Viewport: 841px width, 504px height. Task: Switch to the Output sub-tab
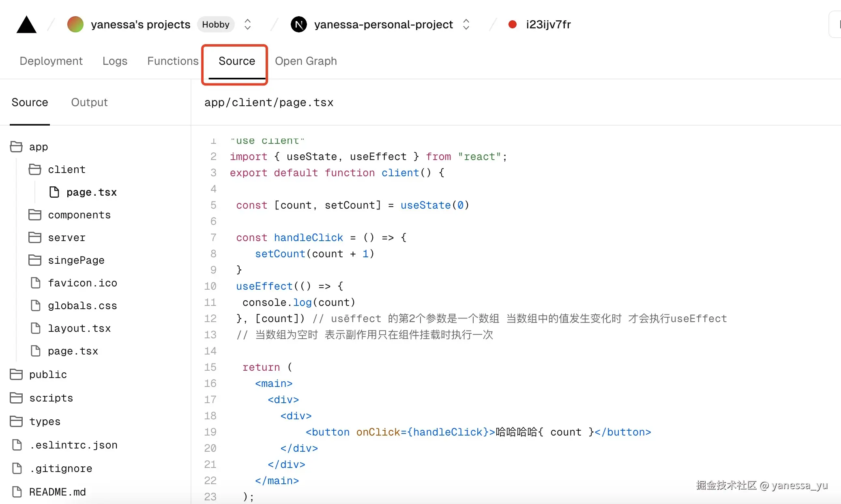tap(89, 102)
